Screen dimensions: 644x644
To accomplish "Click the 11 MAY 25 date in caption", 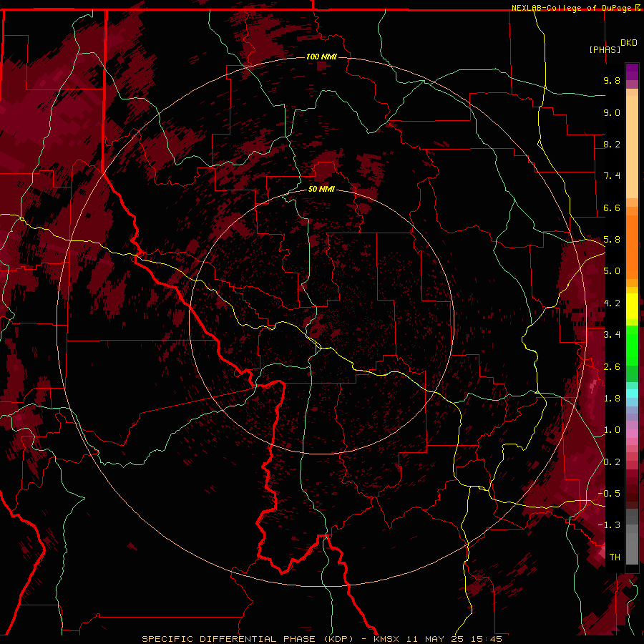I will tap(436, 639).
